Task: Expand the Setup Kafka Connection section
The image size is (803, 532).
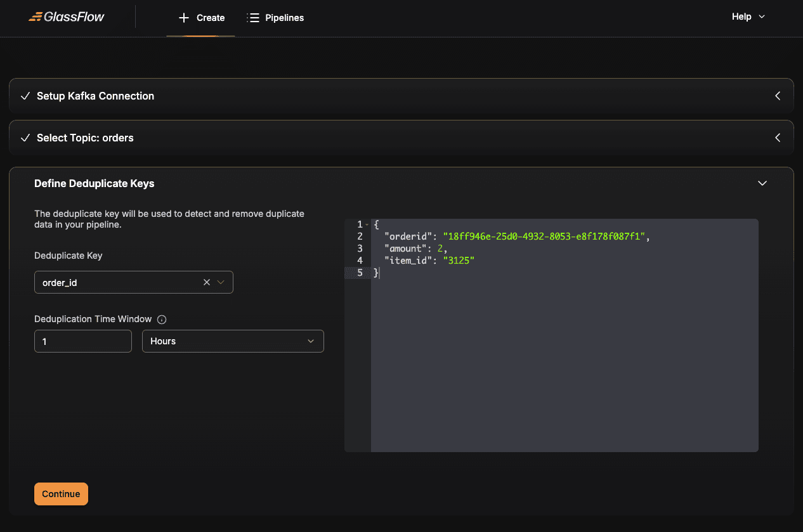Action: [778, 96]
